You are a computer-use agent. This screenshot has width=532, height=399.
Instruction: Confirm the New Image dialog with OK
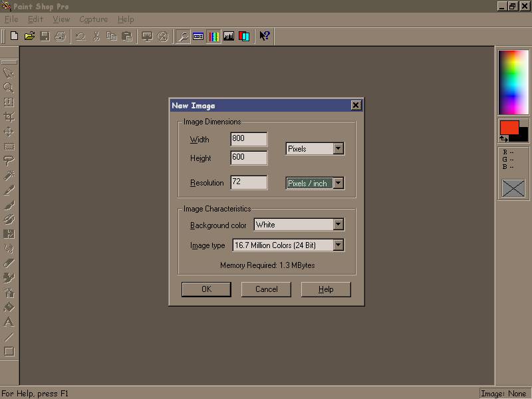[x=206, y=289]
